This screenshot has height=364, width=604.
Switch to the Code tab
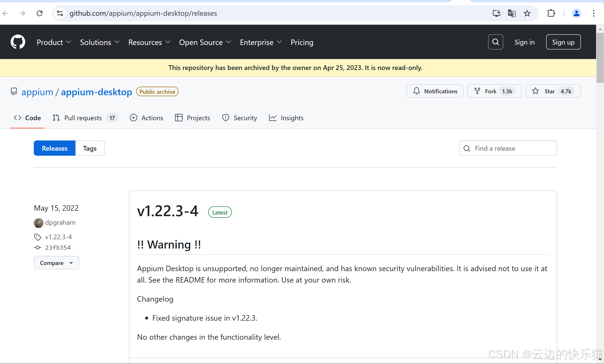[27, 118]
